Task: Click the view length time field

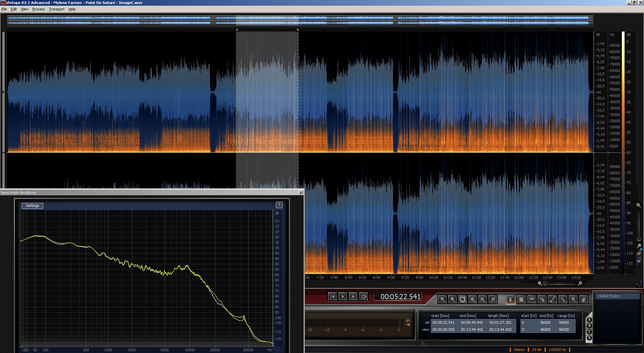Action: point(502,329)
